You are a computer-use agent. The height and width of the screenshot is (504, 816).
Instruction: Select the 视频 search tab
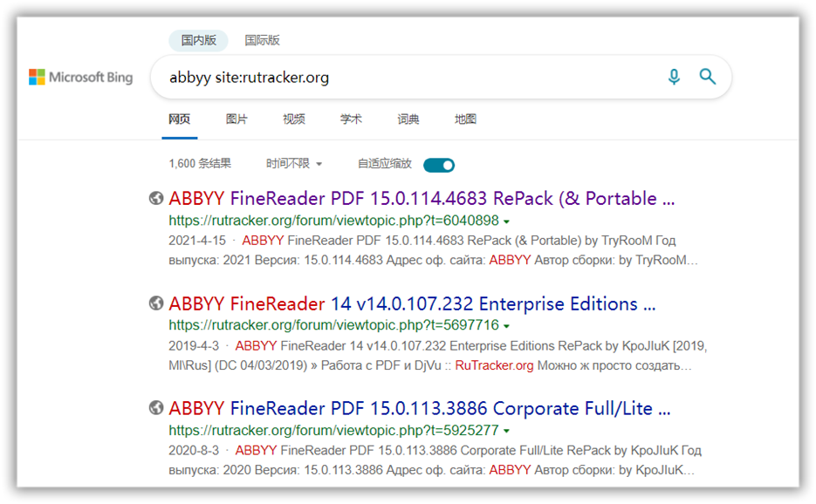tap(294, 119)
